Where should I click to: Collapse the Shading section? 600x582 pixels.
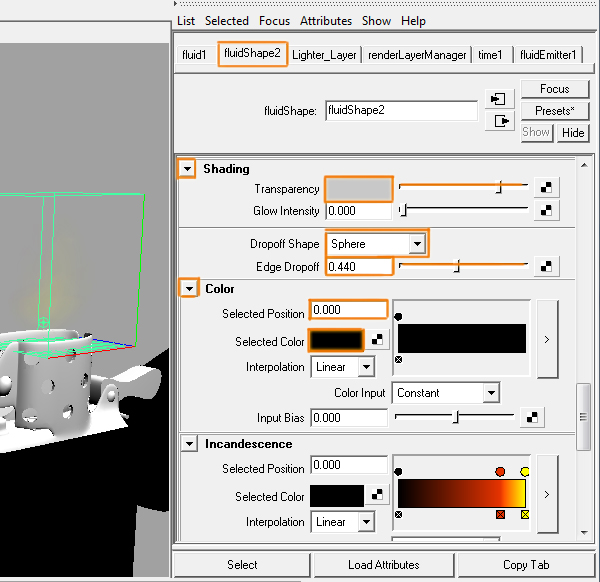tap(187, 169)
